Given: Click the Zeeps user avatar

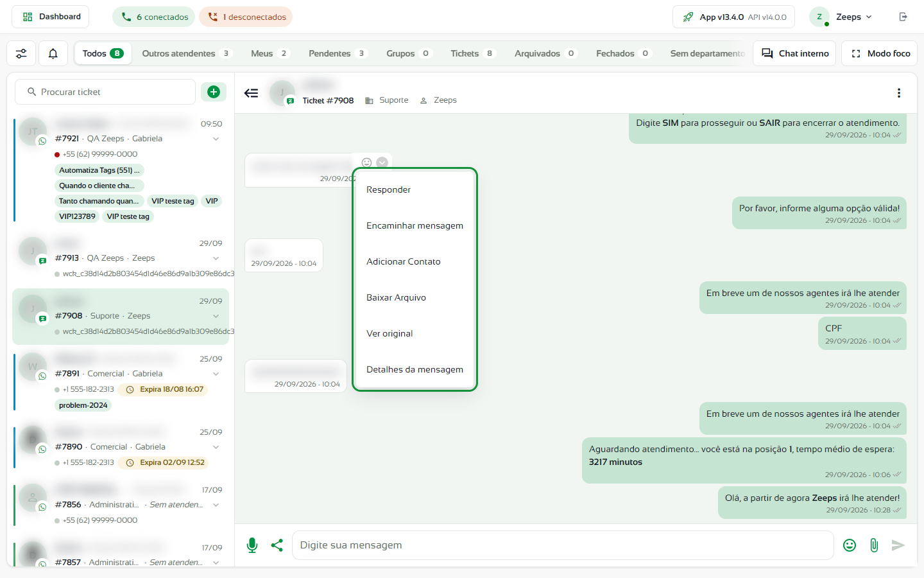Looking at the screenshot, I should tap(819, 17).
